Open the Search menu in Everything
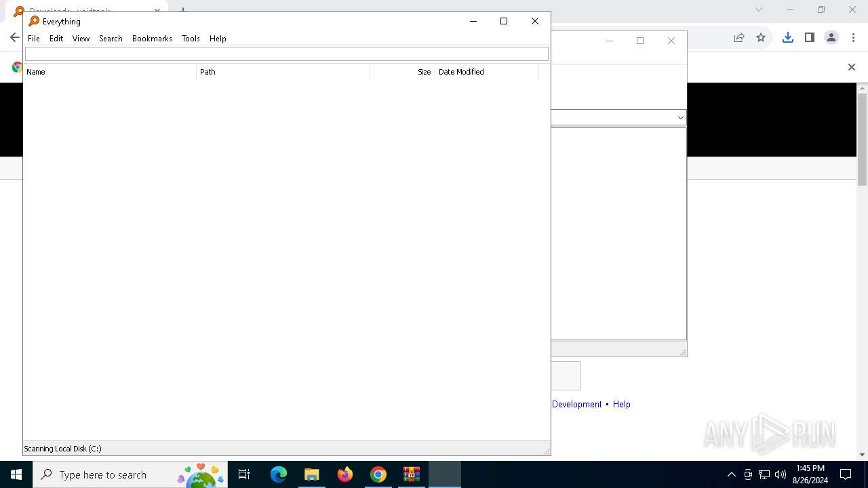The width and height of the screenshot is (868, 488). coord(111,39)
